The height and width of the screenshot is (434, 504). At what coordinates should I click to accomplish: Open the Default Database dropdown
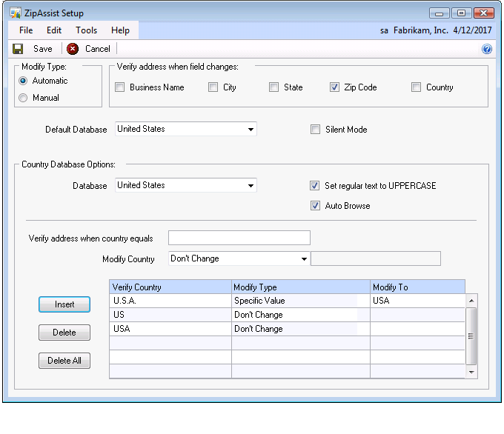[x=251, y=129]
